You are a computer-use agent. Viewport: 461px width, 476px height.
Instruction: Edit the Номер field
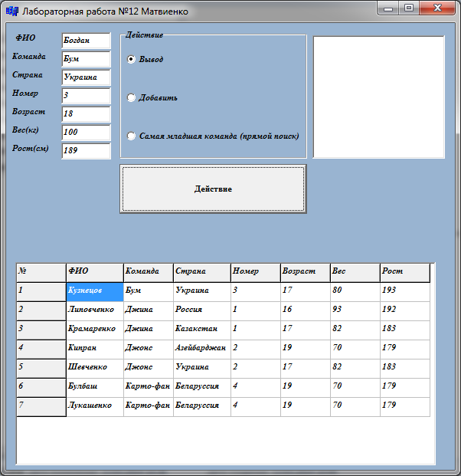[86, 95]
